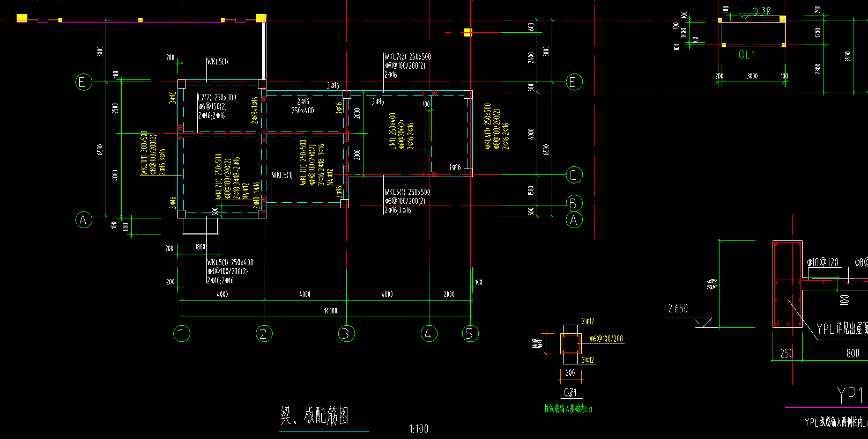Viewport: 868px width, 439px height.
Task: Select the 200 dimension under GZ1 section
Action: pos(570,372)
